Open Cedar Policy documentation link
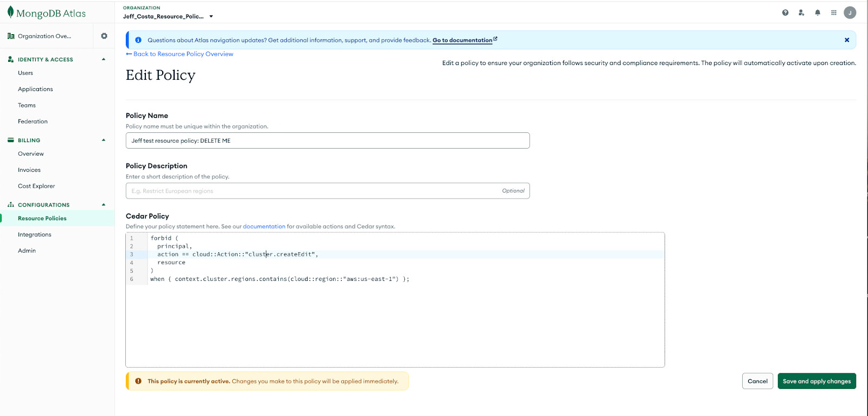The image size is (868, 416). [264, 227]
